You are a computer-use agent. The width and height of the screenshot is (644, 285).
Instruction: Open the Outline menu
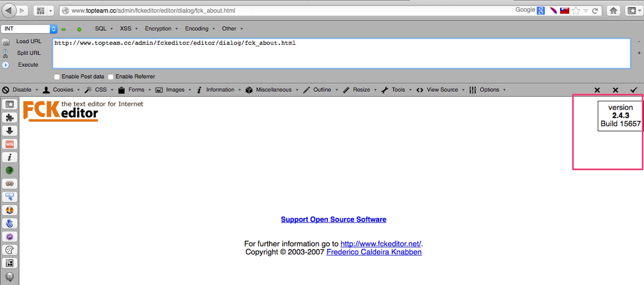click(321, 90)
